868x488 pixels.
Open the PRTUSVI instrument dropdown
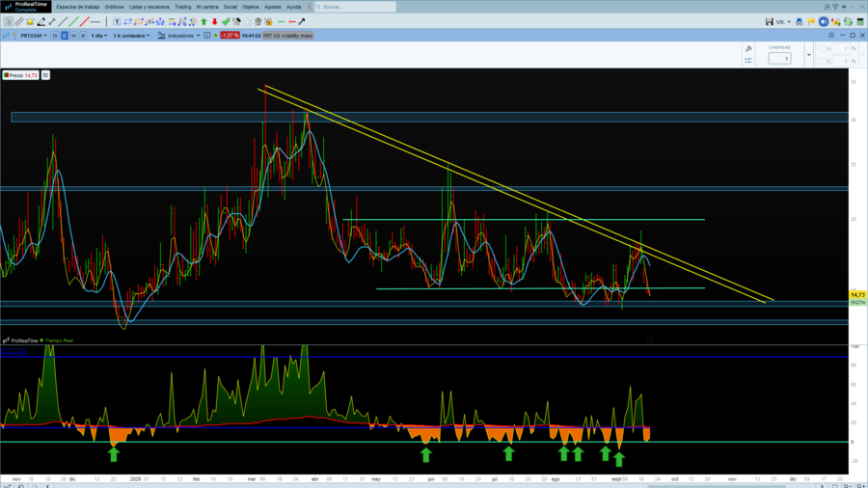33,36
